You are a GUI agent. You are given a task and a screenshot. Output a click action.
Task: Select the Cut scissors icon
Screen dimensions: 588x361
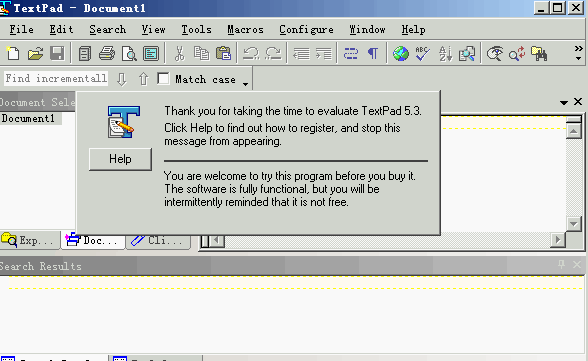180,54
